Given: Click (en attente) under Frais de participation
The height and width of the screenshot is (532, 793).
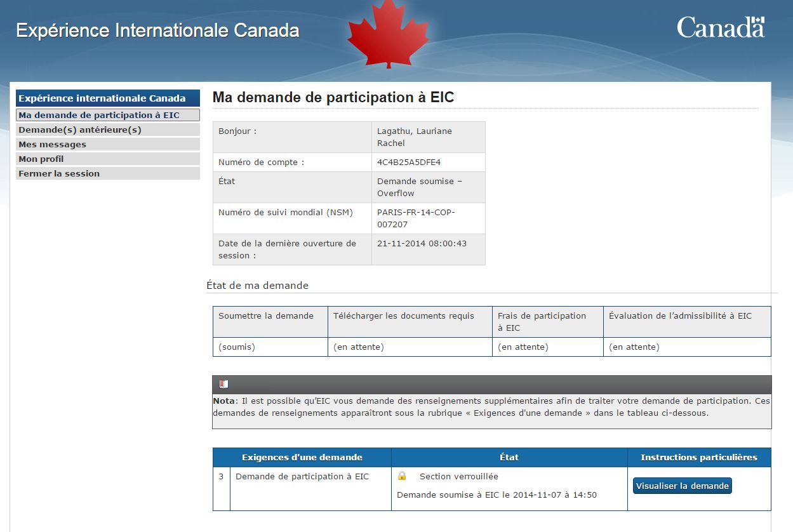Looking at the screenshot, I should 523,347.
